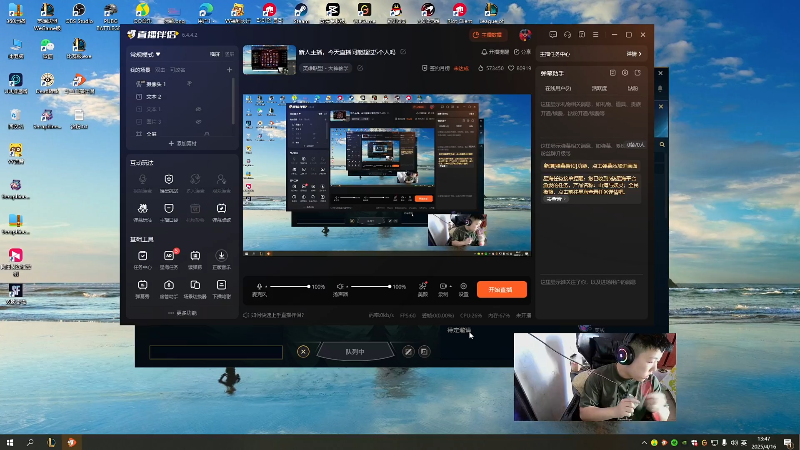Open the headset customer-service icon
Viewport: 800px width, 450px height.
567,35
